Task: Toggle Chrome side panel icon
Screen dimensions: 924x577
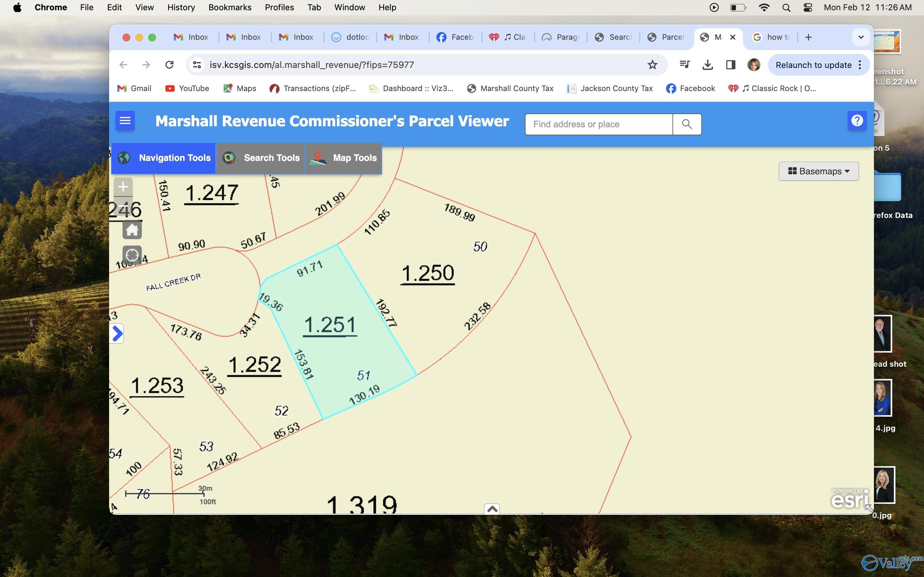Action: click(731, 65)
